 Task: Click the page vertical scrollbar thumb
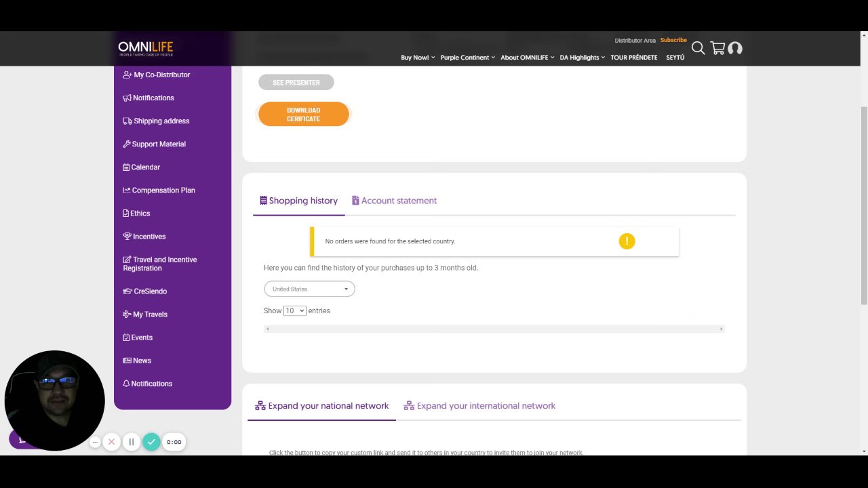[x=863, y=205]
